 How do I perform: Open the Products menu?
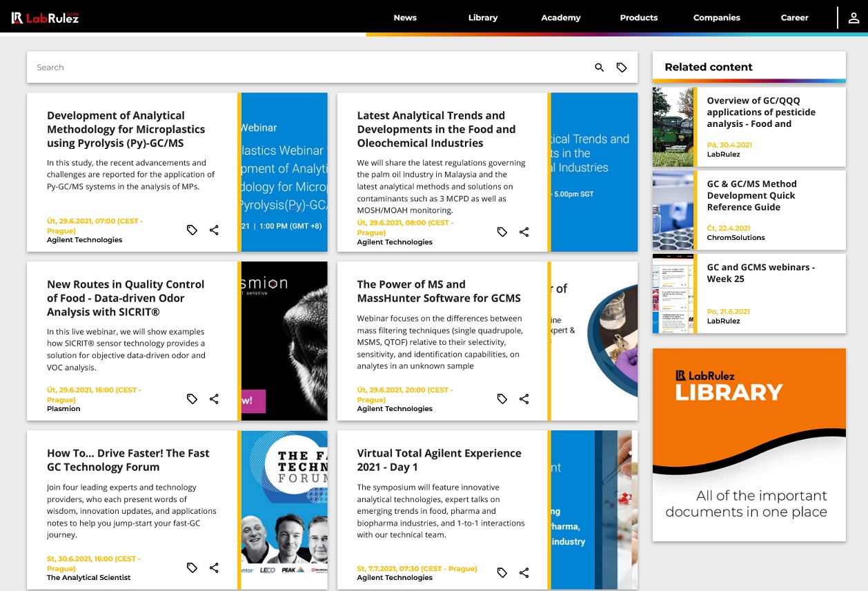(x=639, y=18)
